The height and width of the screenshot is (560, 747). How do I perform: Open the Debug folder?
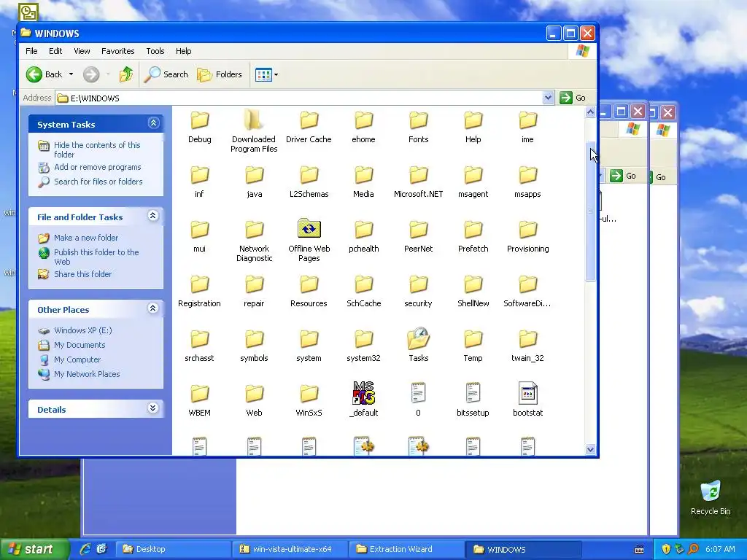(199, 127)
